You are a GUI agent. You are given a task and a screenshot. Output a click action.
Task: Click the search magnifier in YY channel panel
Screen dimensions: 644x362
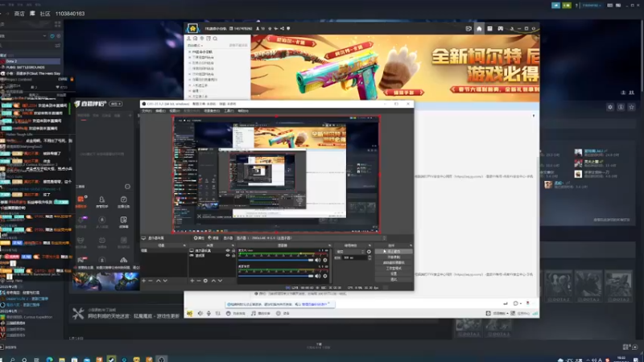coord(215,39)
